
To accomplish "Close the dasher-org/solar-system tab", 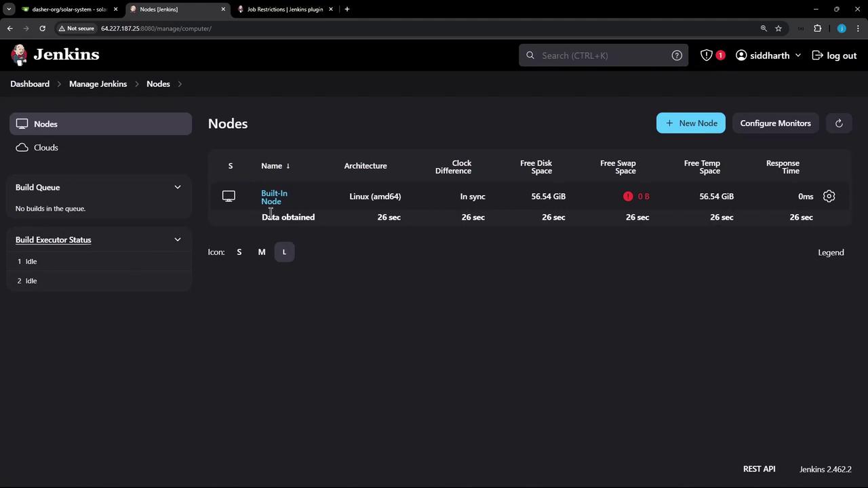I will [115, 9].
